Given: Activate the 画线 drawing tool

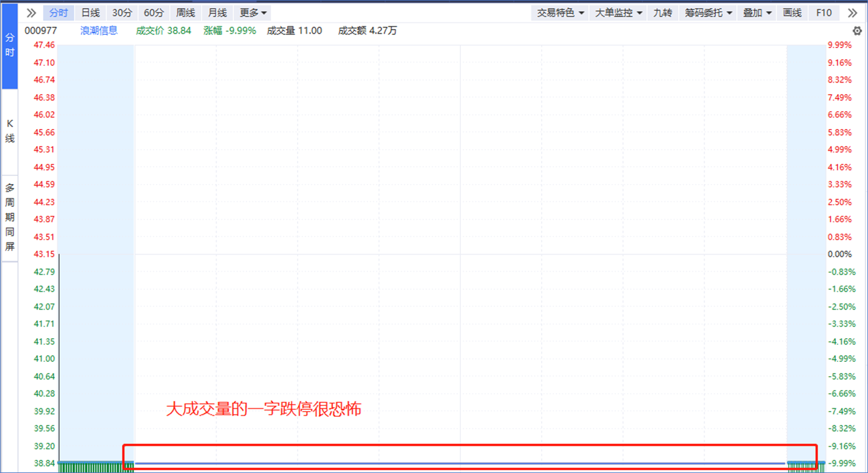Looking at the screenshot, I should pos(792,13).
